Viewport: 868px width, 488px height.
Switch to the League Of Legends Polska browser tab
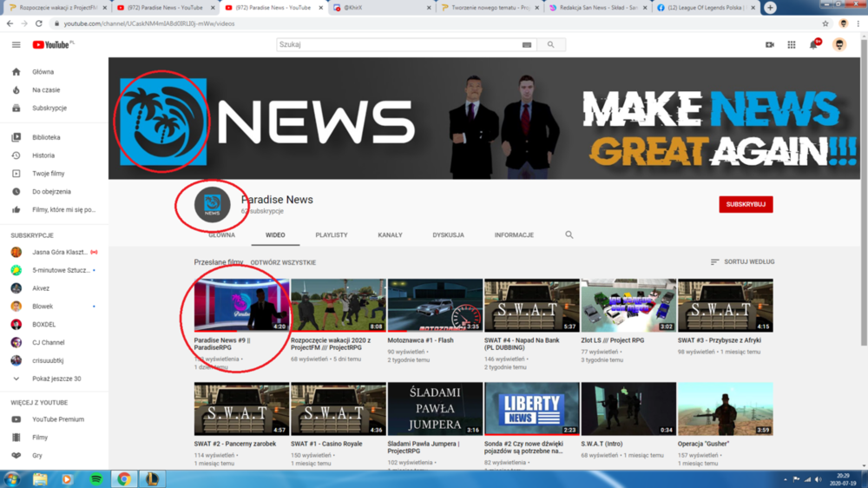coord(705,8)
